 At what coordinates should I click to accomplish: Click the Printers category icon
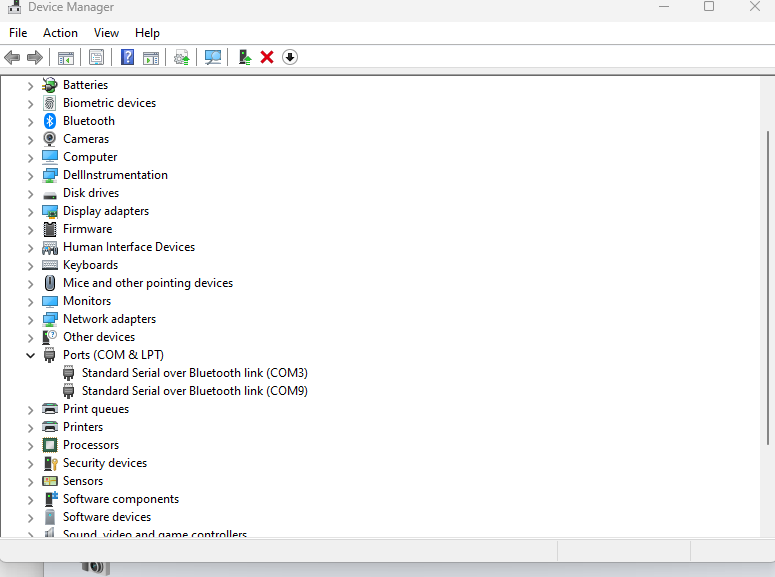tap(49, 427)
